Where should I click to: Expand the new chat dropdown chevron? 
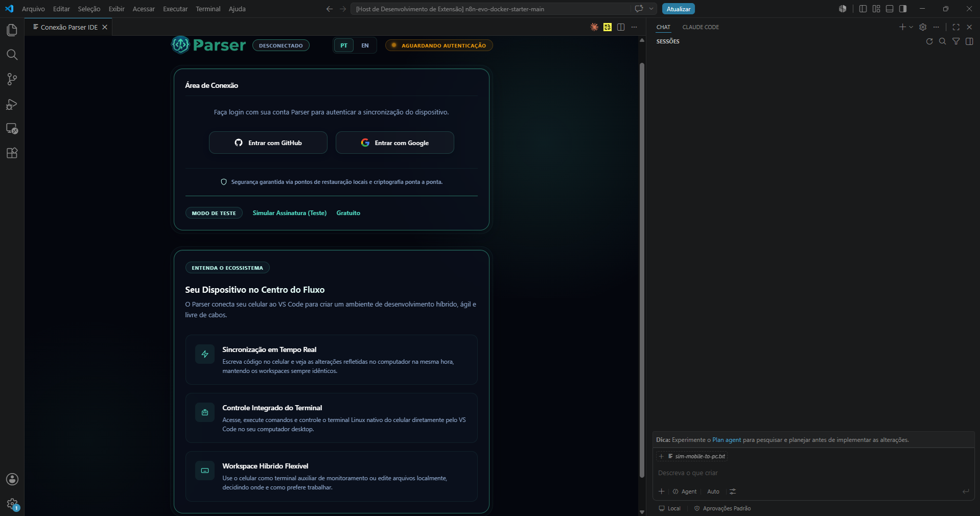click(x=911, y=27)
